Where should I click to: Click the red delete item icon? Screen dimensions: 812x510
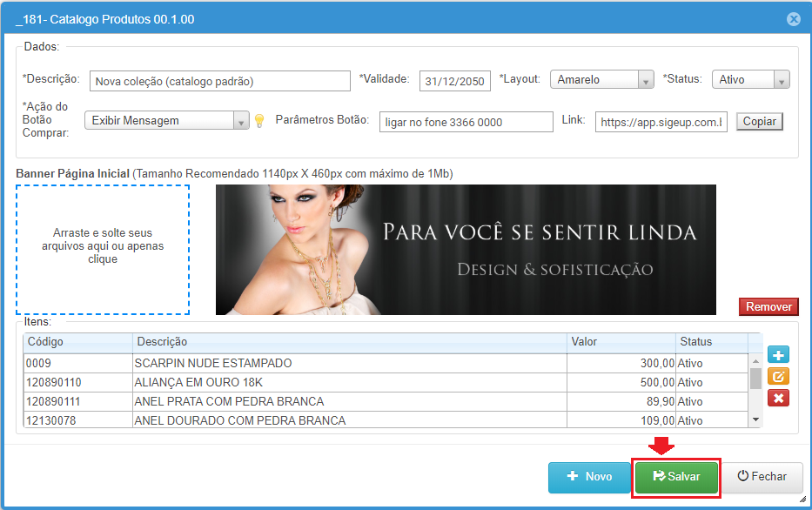[779, 399]
